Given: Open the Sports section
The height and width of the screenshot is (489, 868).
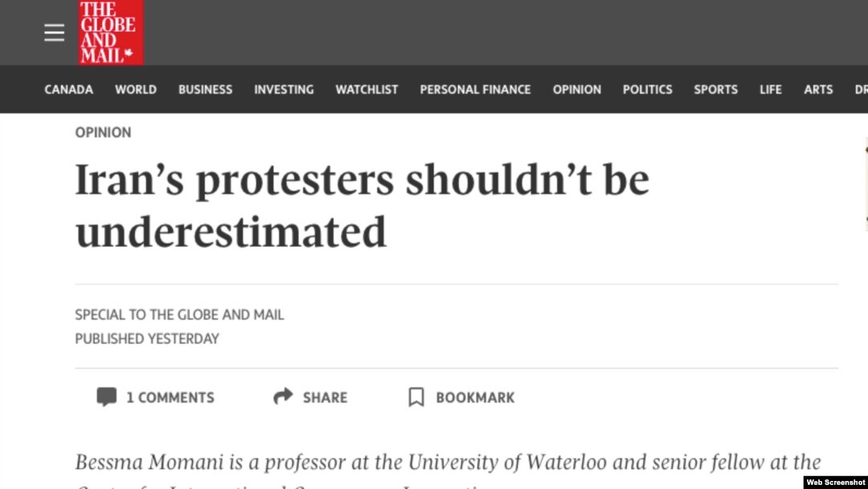Looking at the screenshot, I should pyautogui.click(x=716, y=90).
